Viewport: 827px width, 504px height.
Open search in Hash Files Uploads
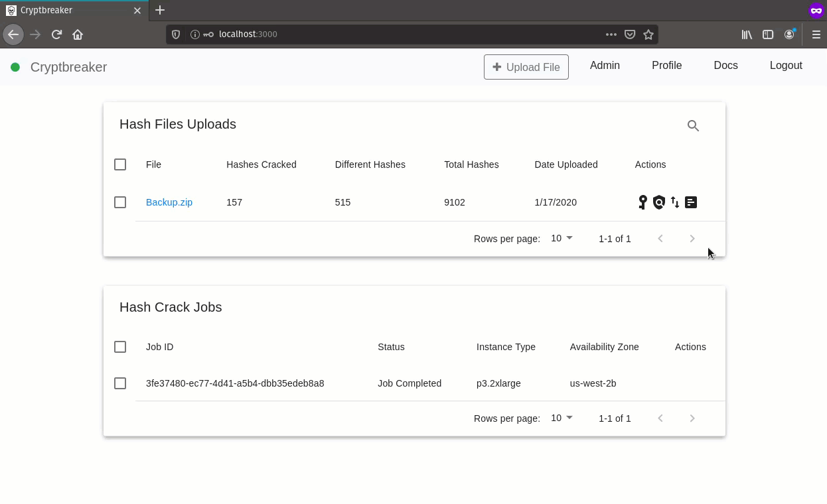coord(693,125)
